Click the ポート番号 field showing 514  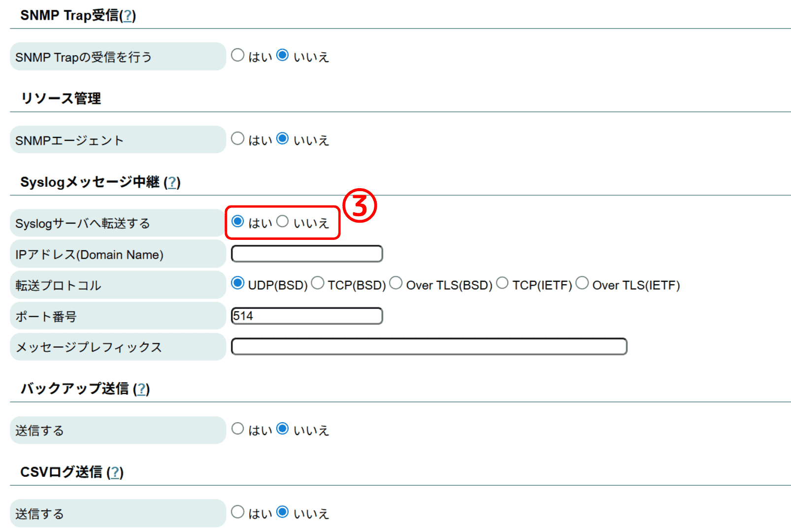click(x=307, y=316)
